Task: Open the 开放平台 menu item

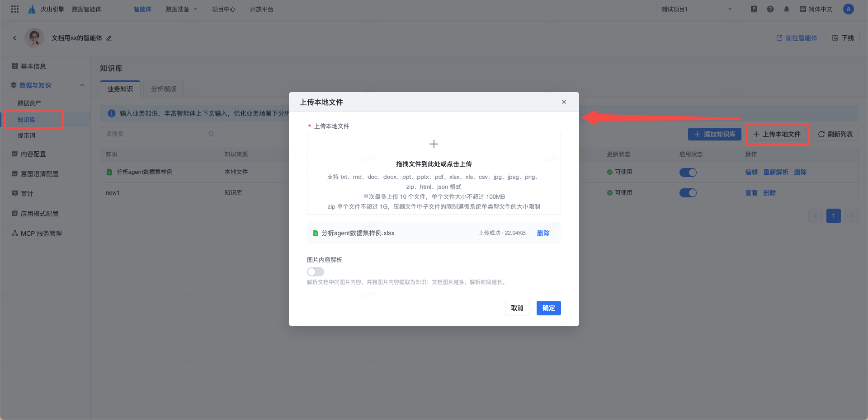Action: (262, 9)
